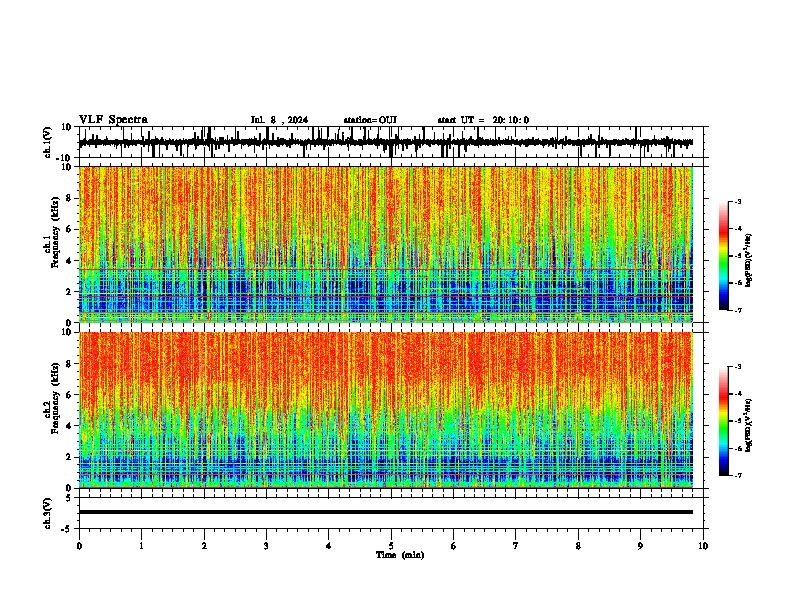Click the ch.2 spectrogram color scale bar

723,421
